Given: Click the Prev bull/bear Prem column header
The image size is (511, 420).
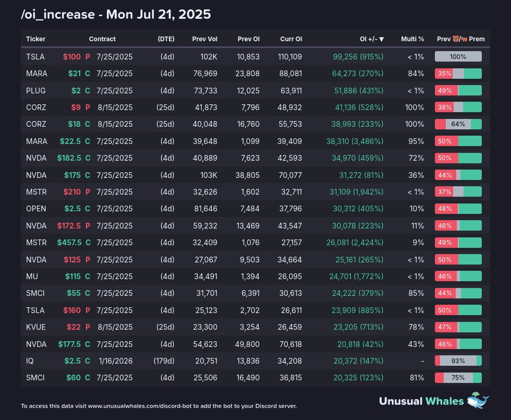Looking at the screenshot, I should (x=461, y=39).
